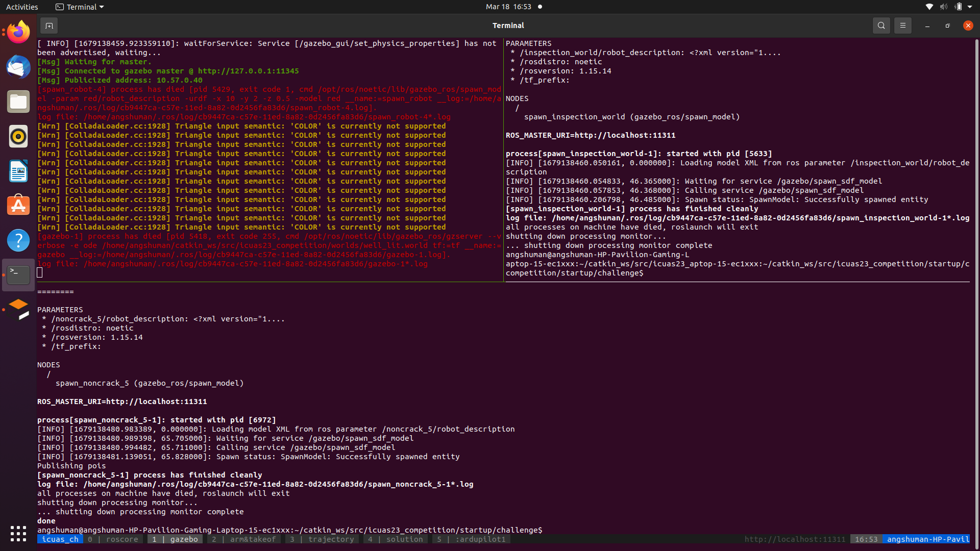This screenshot has width=980, height=551.
Task: Launch Firefox from the dock
Action: (18, 31)
